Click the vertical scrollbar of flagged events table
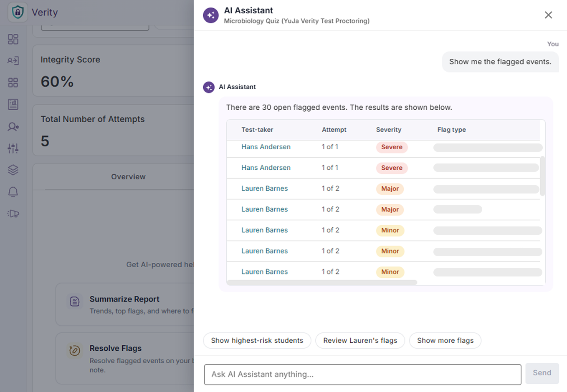This screenshot has width=567, height=392. [x=542, y=176]
